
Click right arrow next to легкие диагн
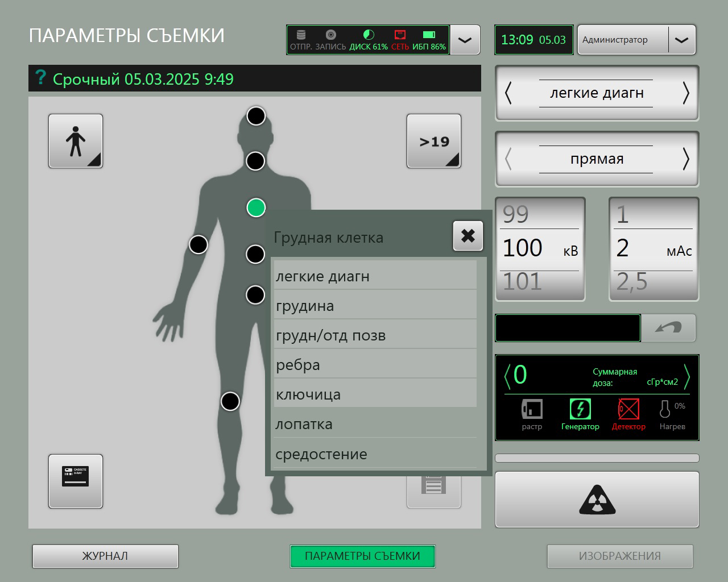click(685, 93)
